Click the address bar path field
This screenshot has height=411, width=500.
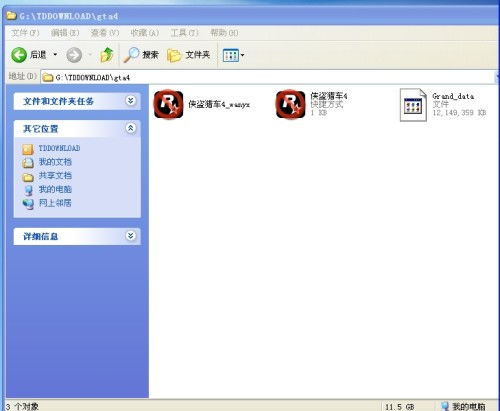pos(268,77)
